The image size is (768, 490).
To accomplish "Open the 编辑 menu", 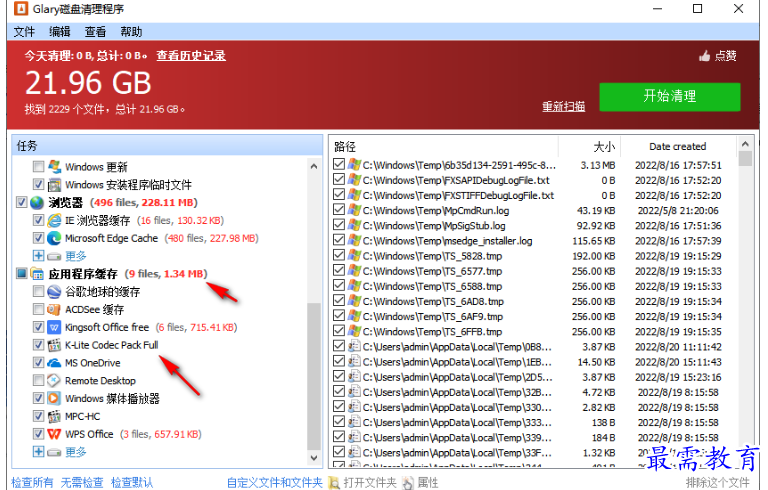I will (60, 32).
